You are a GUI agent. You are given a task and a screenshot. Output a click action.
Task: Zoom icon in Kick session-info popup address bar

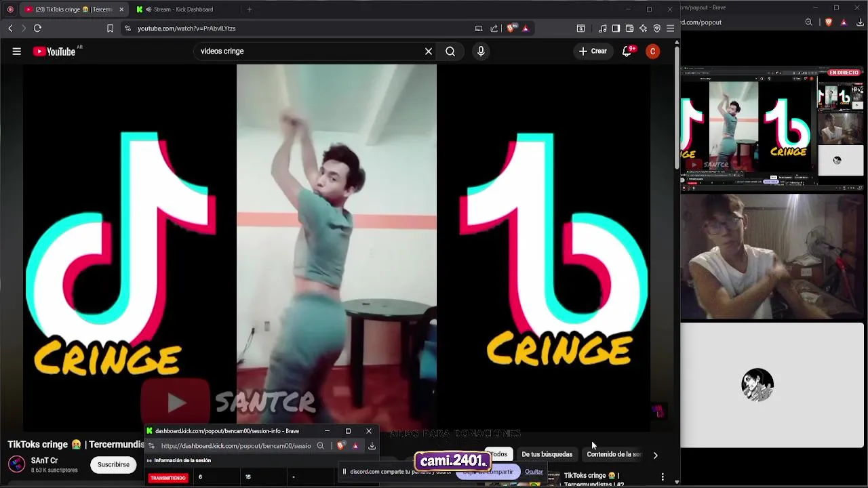[321, 446]
